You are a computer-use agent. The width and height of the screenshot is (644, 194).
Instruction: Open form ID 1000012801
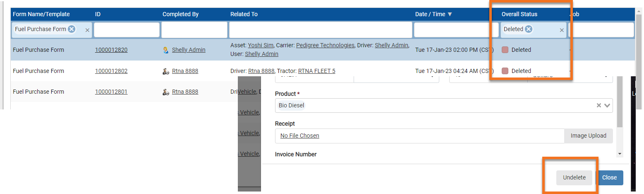click(111, 92)
